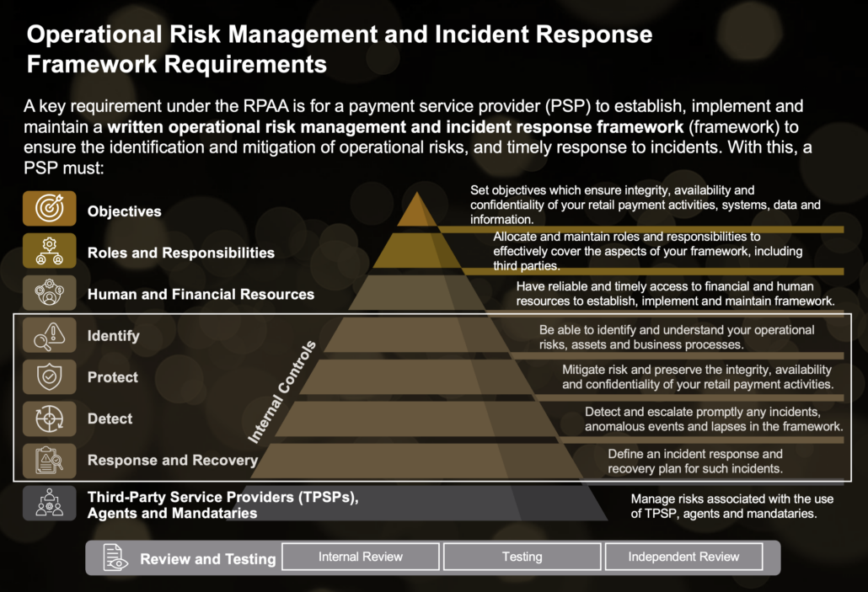
Task: Open the Internal Review box
Action: pos(361,557)
